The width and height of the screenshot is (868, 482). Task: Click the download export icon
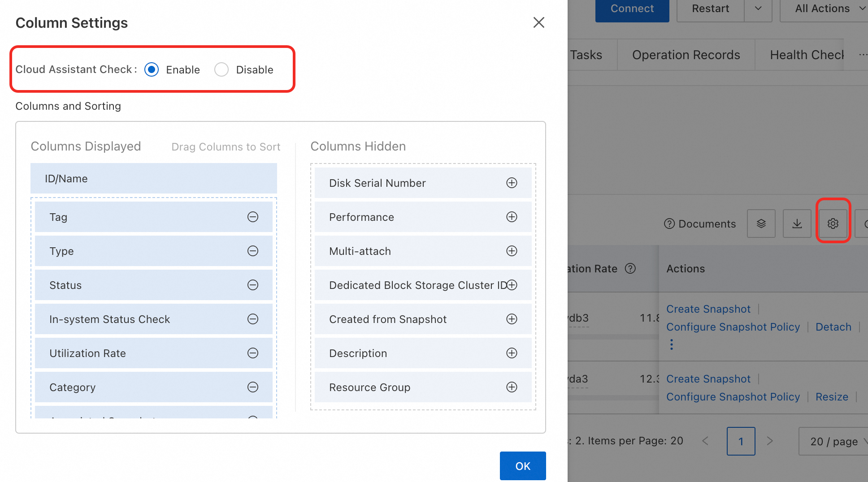[797, 224]
